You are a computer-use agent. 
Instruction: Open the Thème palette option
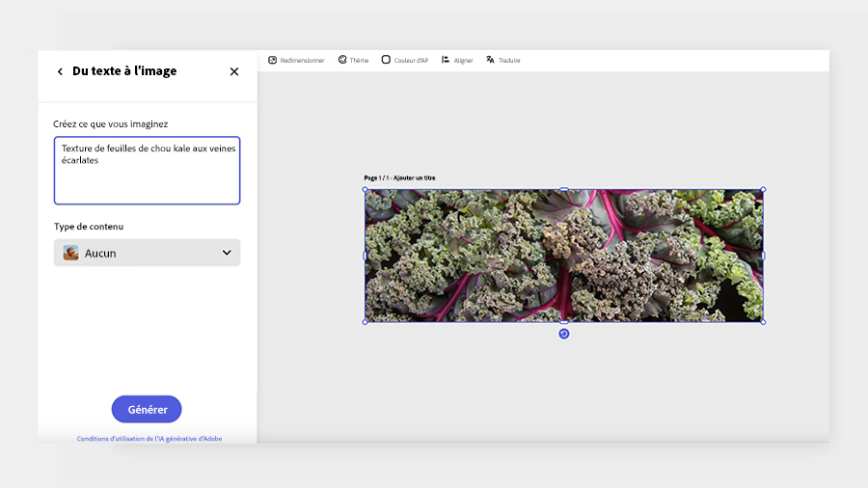click(x=353, y=61)
